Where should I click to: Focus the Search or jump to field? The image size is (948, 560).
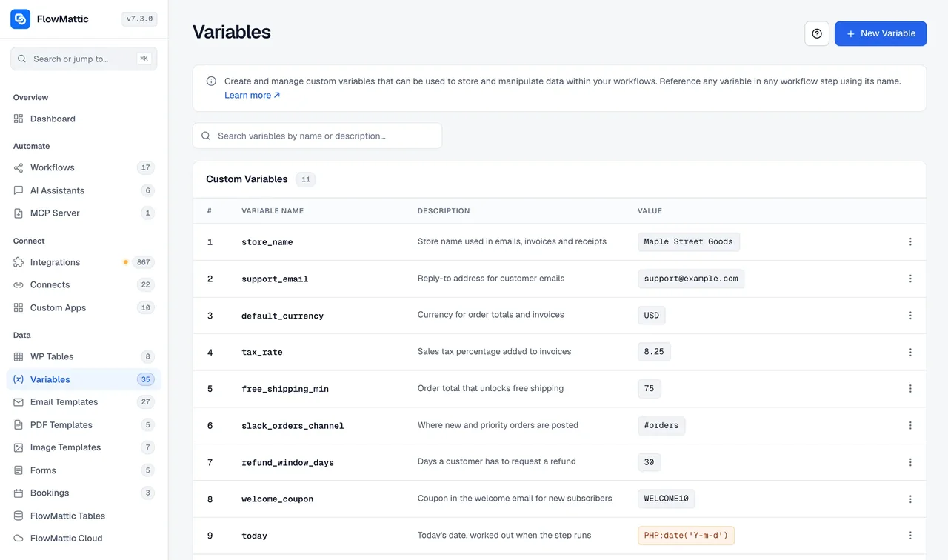[84, 59]
